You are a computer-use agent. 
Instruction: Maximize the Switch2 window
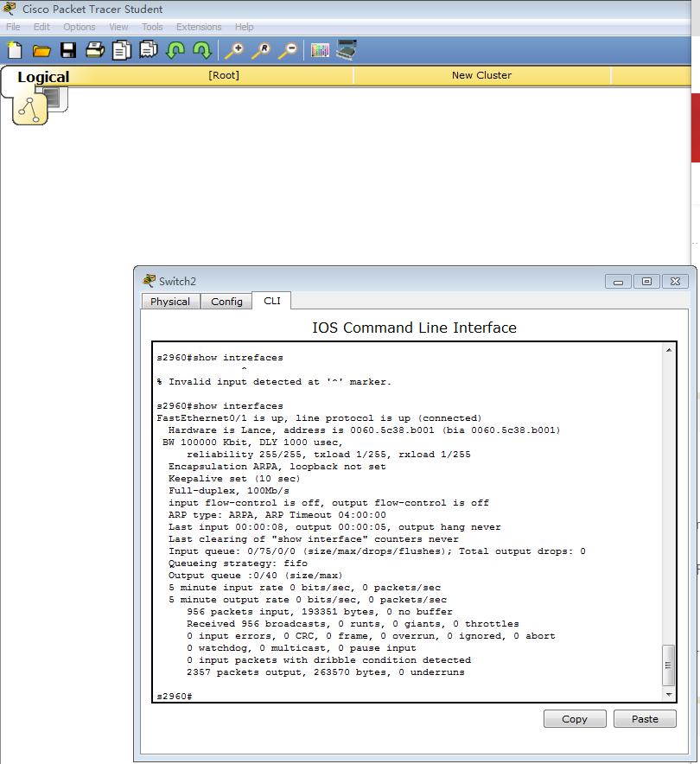coord(646,281)
